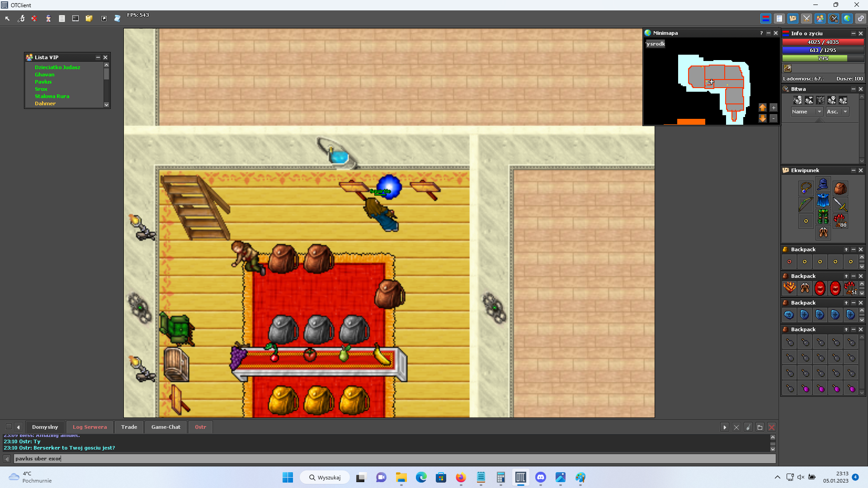The image size is (868, 488).
Task: Toggle the gears button in top-right toolbar
Action: [x=861, y=19]
